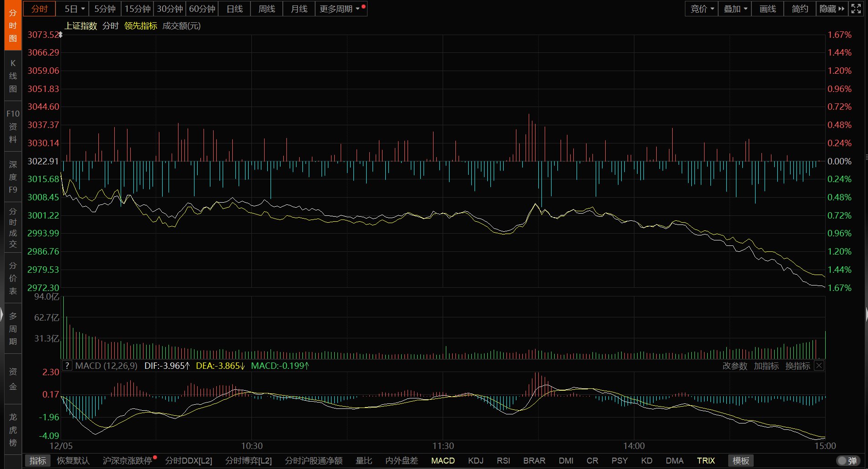Switch to 月线 monthly chart
This screenshot has width=868, height=469.
click(x=299, y=9)
